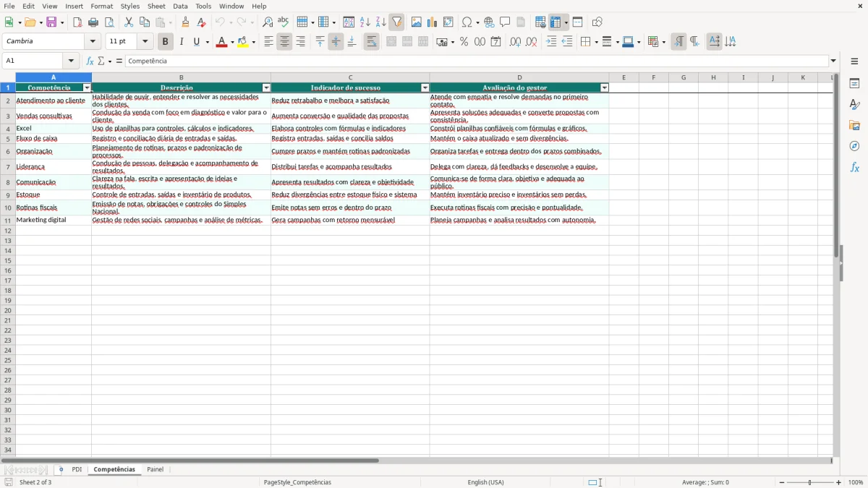Open Function Wizard beside Name Box
The image size is (868, 488).
pos(90,61)
